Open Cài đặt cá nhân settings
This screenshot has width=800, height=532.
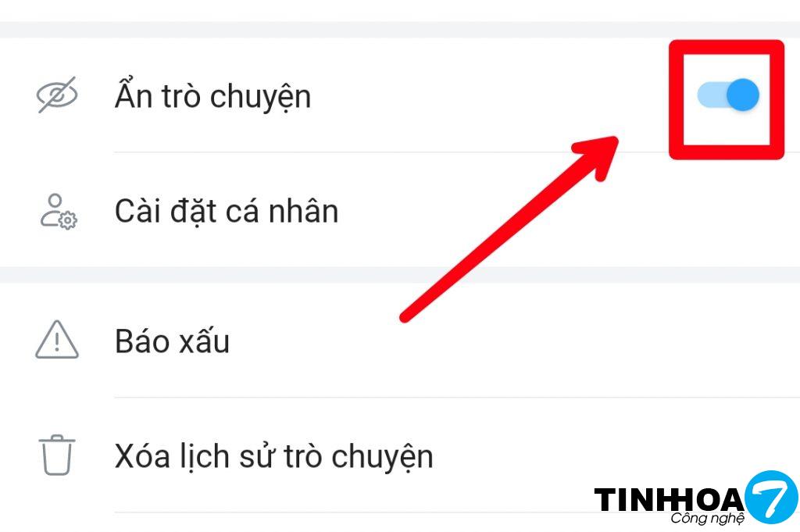pos(400,211)
